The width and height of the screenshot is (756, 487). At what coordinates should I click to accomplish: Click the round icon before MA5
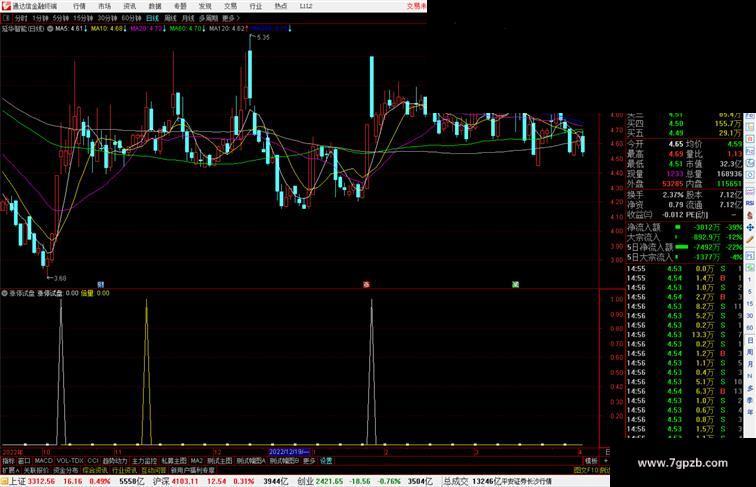pyautogui.click(x=50, y=29)
